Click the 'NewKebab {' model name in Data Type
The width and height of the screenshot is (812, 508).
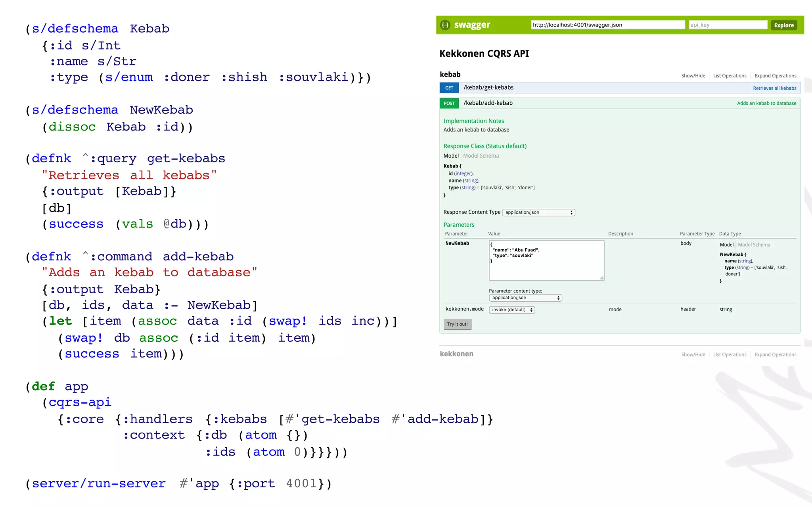click(733, 254)
